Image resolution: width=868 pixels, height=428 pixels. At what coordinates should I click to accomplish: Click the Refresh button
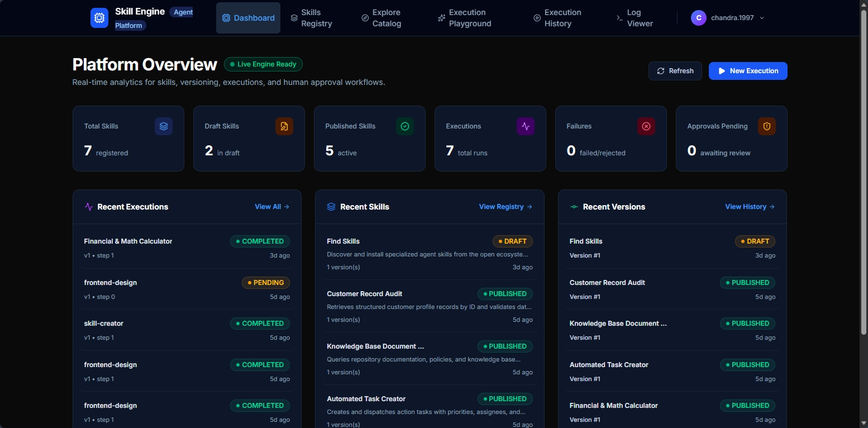675,71
